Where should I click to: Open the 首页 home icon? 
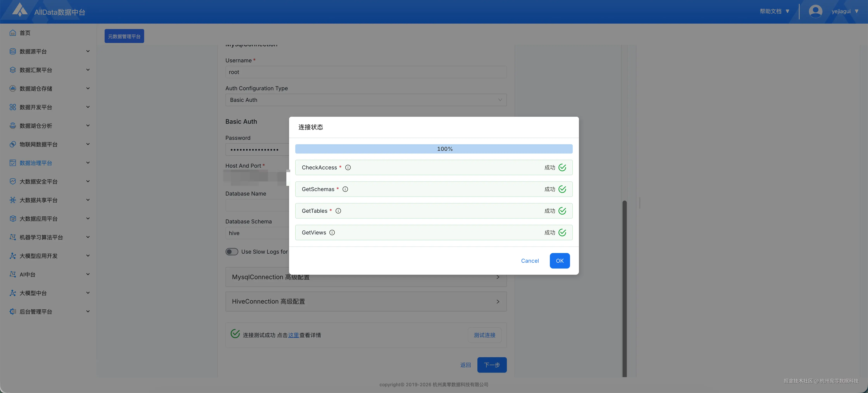pos(13,33)
